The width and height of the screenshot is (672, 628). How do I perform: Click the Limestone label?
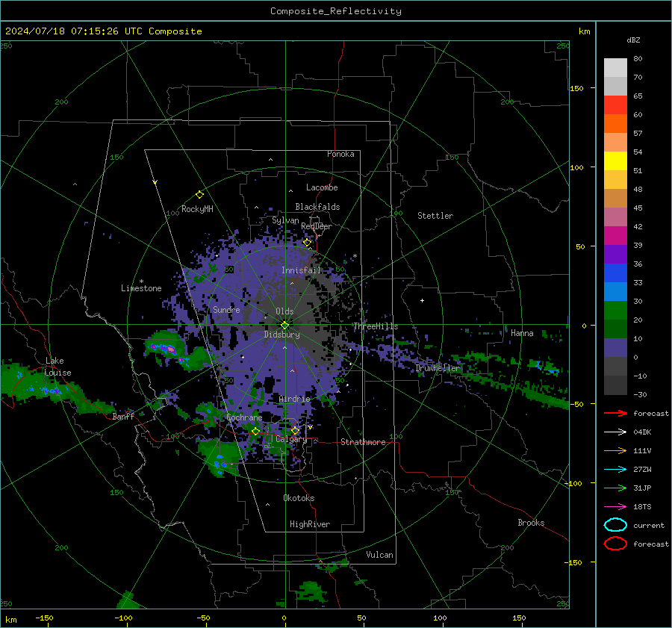(x=141, y=288)
